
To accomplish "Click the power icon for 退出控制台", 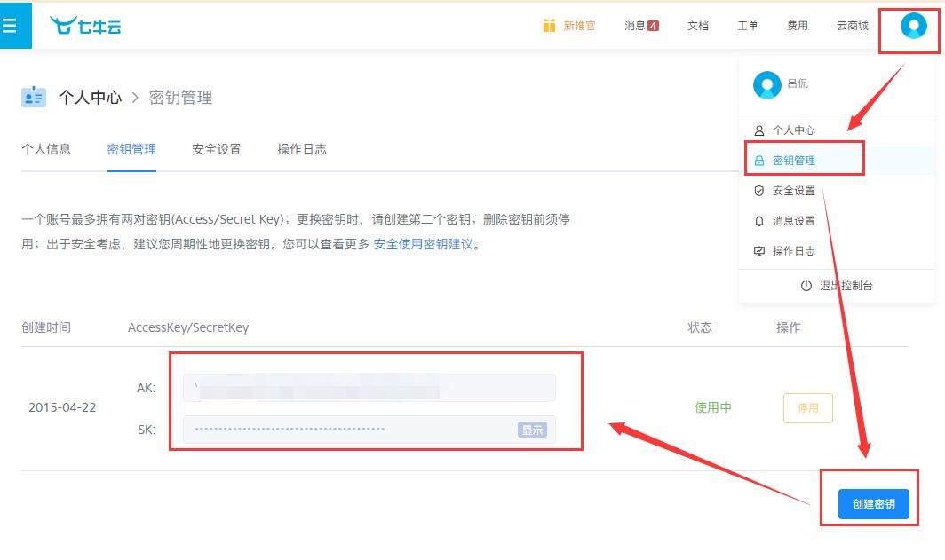I will coord(806,286).
